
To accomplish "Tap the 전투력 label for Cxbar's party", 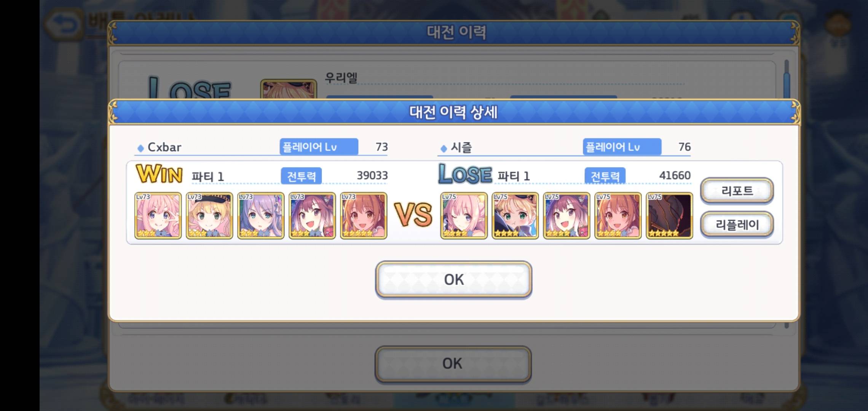I will [301, 176].
